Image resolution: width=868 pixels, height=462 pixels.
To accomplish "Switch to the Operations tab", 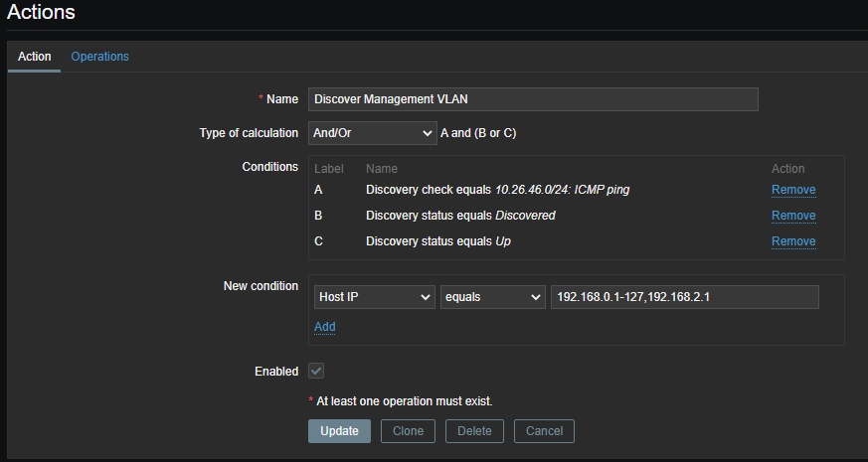I will click(99, 57).
